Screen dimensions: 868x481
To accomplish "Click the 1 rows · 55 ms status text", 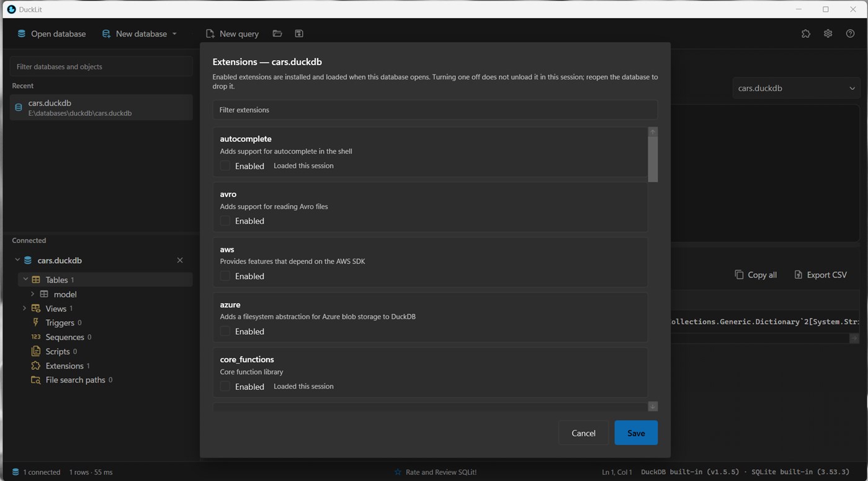I will (91, 472).
